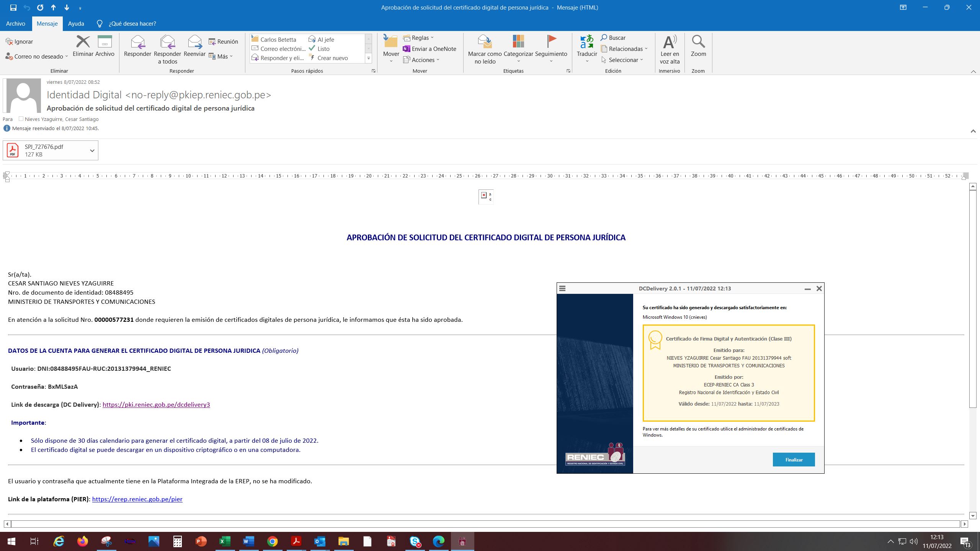
Task: Select the Mensaje ribbon tab
Action: [47, 23]
